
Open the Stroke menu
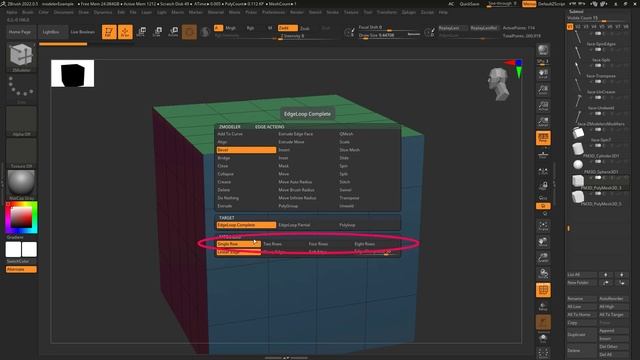tap(332, 12)
